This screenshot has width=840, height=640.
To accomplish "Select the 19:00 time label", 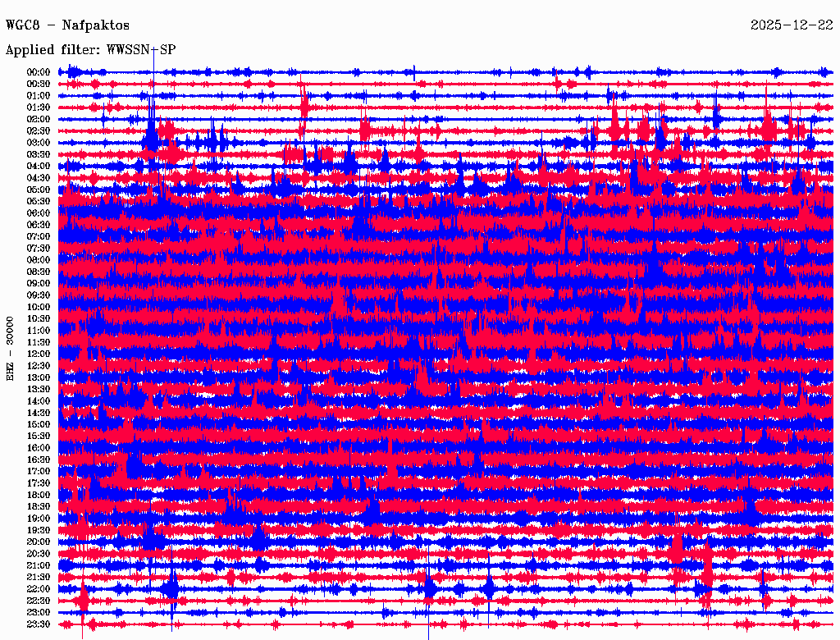I will click(39, 519).
